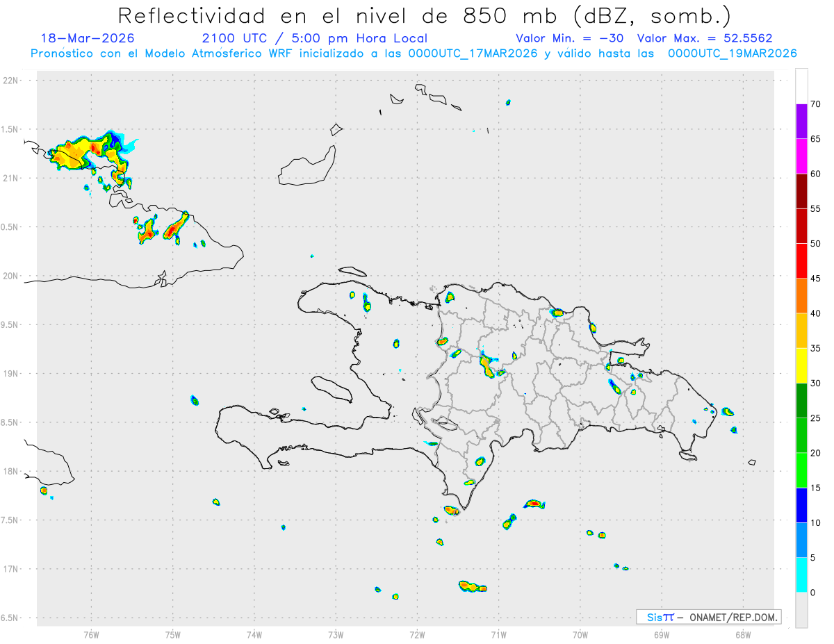Image resolution: width=834 pixels, height=644 pixels.
Task: Pick the maroon 55-60 dBZ colorbar segment
Action: click(801, 191)
